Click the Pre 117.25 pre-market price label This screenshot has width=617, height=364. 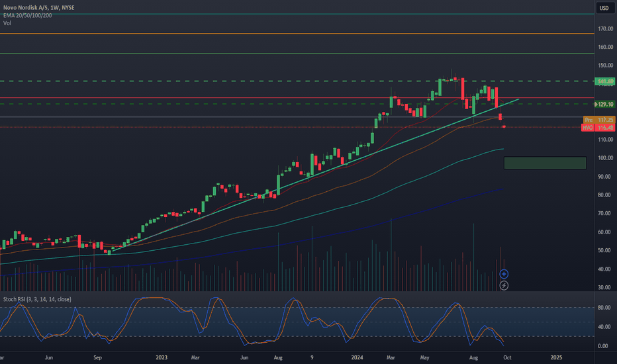pyautogui.click(x=599, y=120)
